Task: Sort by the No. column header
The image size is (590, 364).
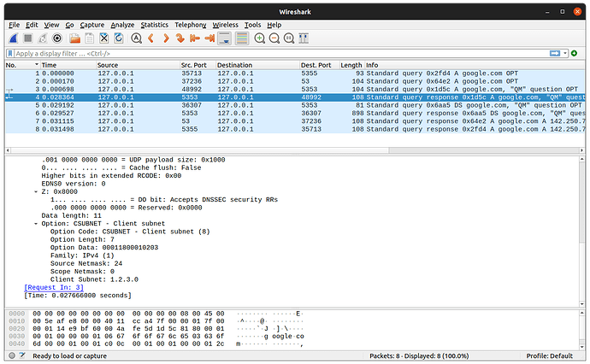Action: [x=22, y=65]
